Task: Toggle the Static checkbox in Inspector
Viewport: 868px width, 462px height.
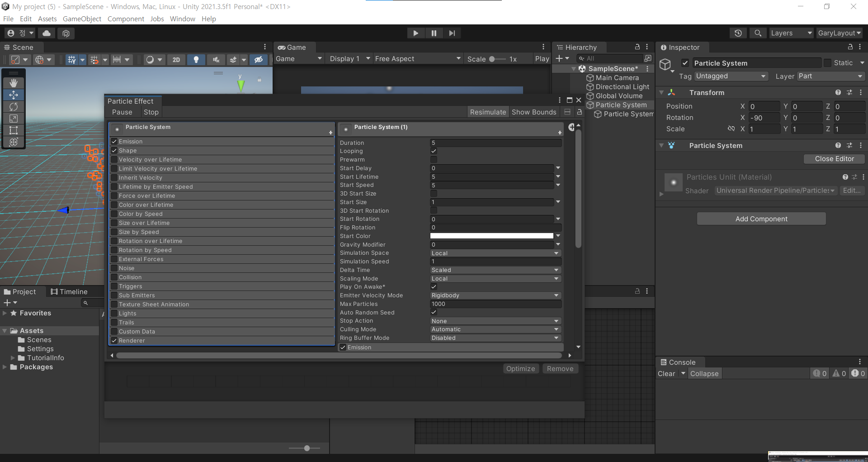Action: pos(827,63)
